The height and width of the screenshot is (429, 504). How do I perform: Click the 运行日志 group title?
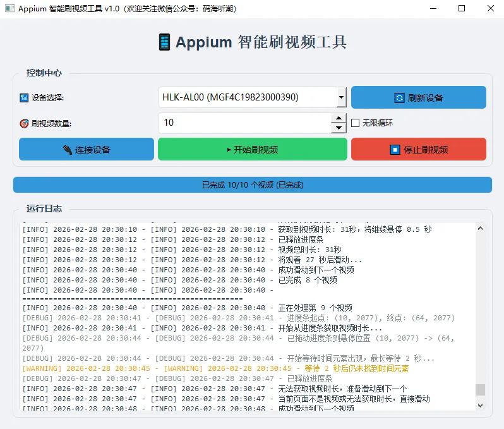click(x=44, y=208)
